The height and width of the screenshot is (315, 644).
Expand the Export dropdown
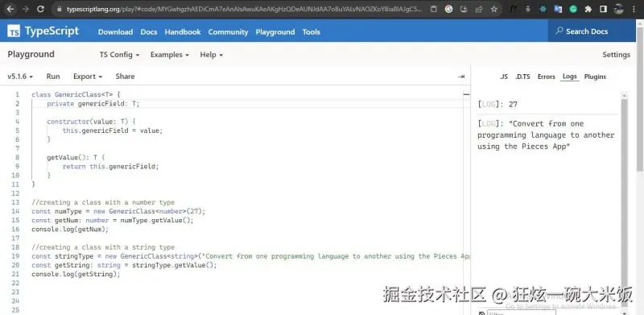(88, 77)
